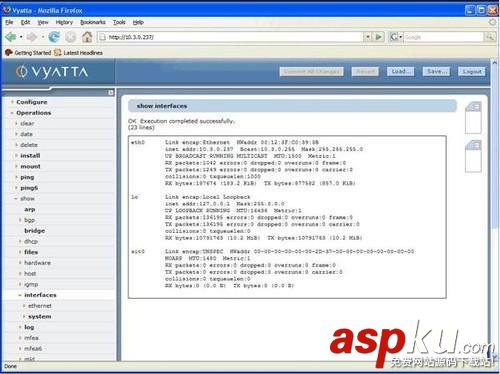
Task: Collapse the show tree node
Action: [x=16, y=199]
